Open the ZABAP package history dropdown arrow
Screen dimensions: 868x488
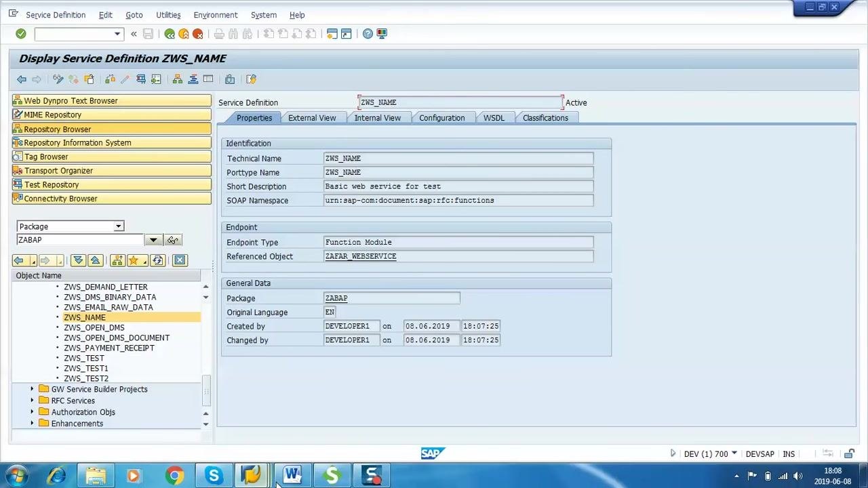click(x=153, y=240)
